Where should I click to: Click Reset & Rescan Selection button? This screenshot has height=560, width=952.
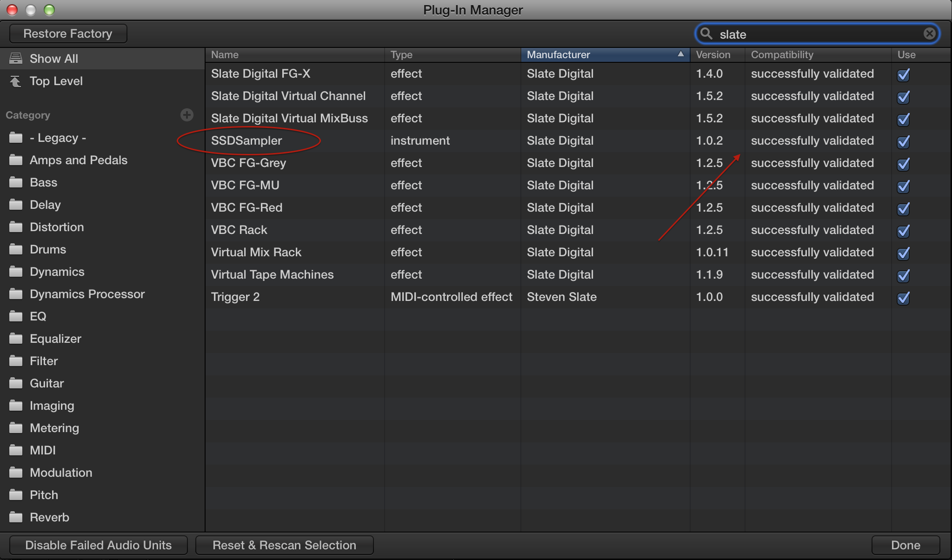284,545
